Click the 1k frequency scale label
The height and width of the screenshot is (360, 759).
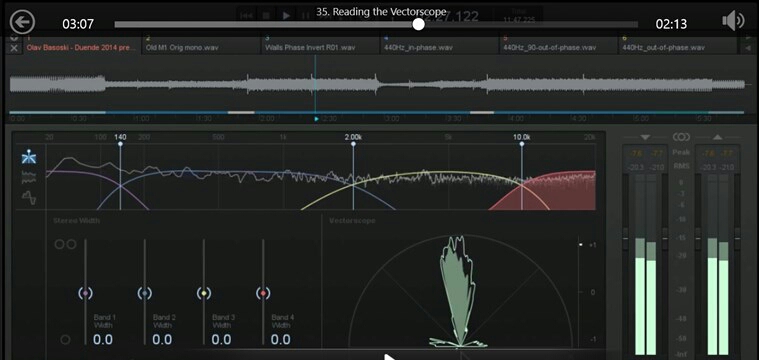(284, 137)
